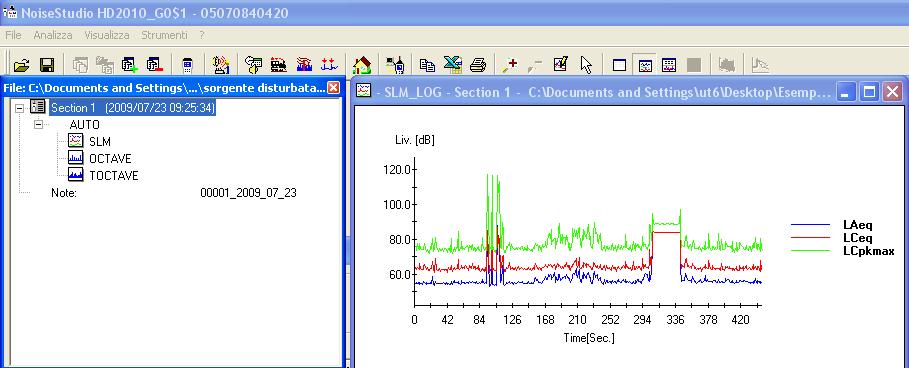
Task: Click the printer icon in toolbar
Action: tap(478, 65)
